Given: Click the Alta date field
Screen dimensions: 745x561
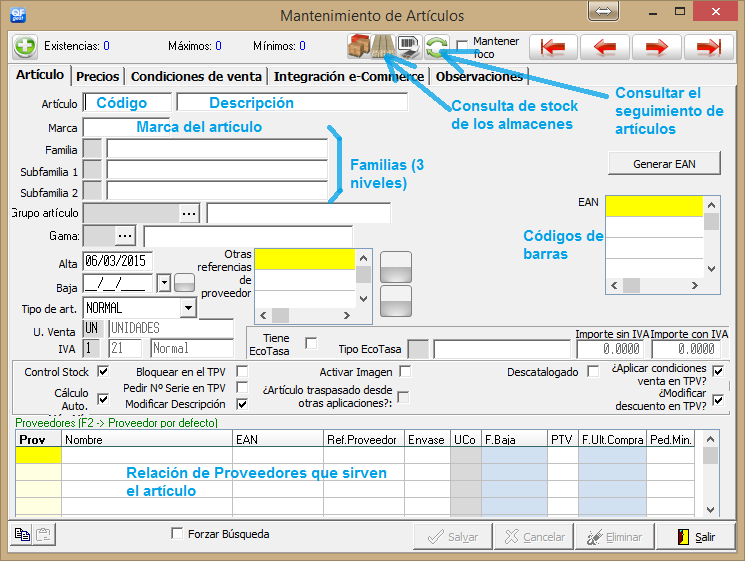Looking at the screenshot, I should [117, 261].
